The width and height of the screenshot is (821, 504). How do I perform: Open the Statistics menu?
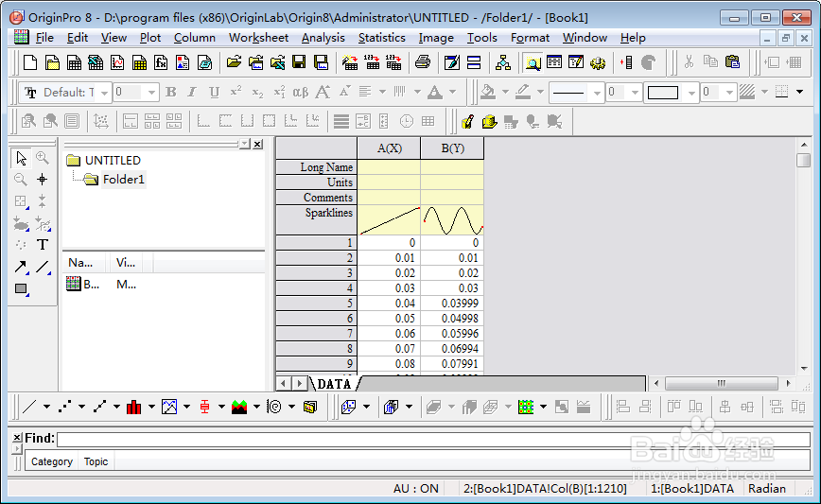[x=382, y=38]
